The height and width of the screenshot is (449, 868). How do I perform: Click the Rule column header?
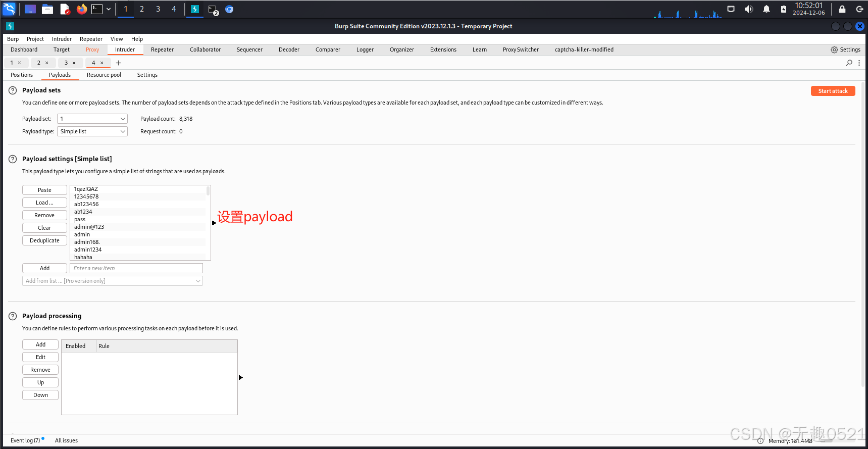click(167, 346)
